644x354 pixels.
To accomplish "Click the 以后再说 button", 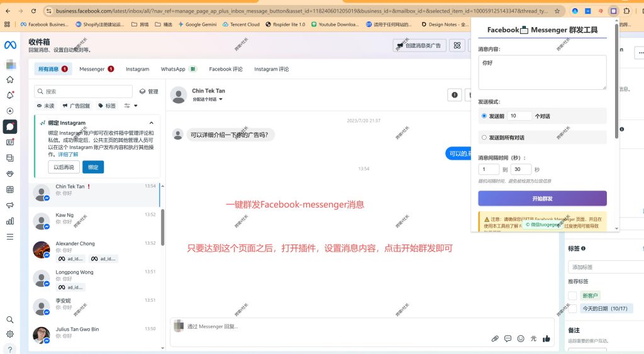I will pyautogui.click(x=64, y=167).
